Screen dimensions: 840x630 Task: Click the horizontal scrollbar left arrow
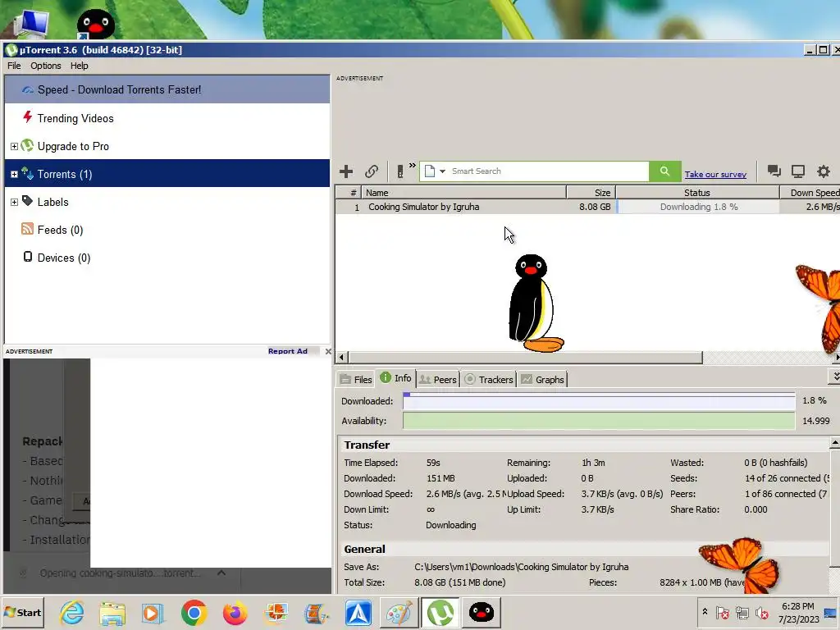pyautogui.click(x=341, y=358)
